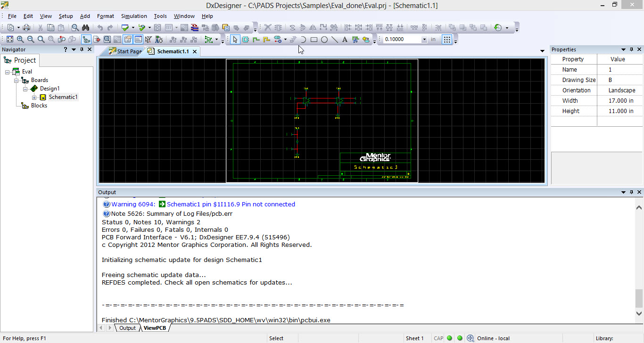Expand the Schematic1 tree node
Screen dimensions: 644x343
click(x=34, y=97)
